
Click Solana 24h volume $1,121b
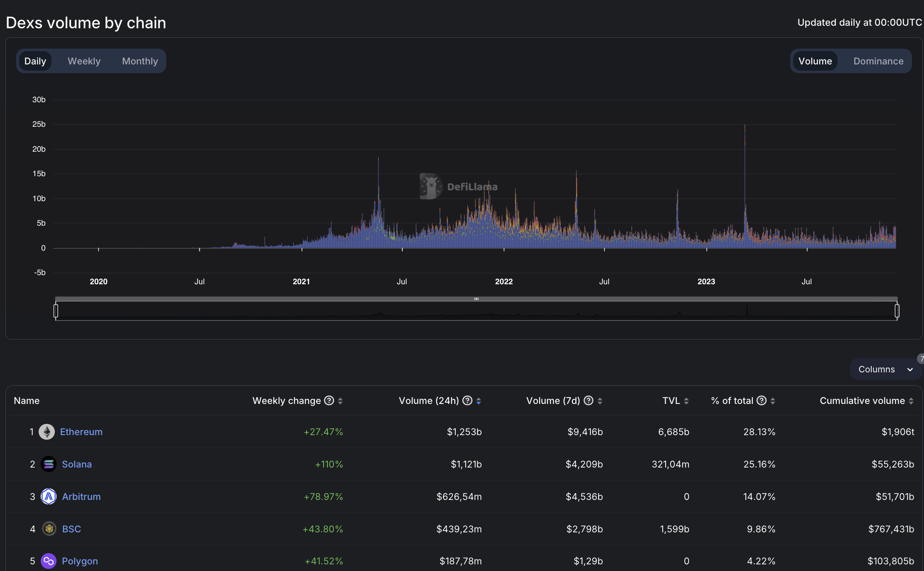[466, 464]
